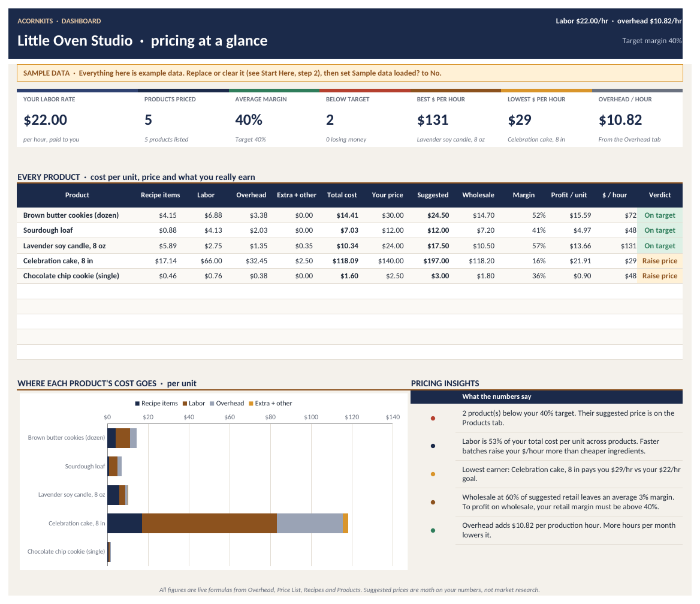Click On target verdict for Sourdough loaf
Screen dimensions: 700x604
pos(660,230)
